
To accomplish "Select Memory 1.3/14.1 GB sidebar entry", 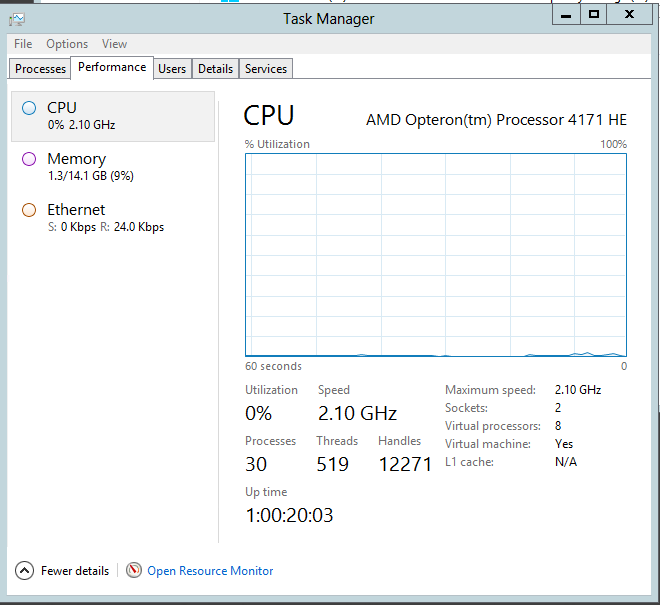I will point(113,167).
